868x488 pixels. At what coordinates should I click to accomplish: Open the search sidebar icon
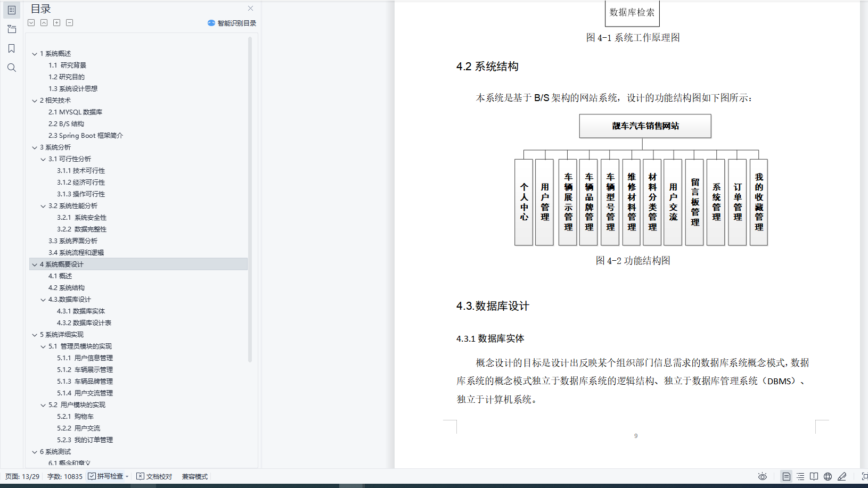[x=12, y=68]
